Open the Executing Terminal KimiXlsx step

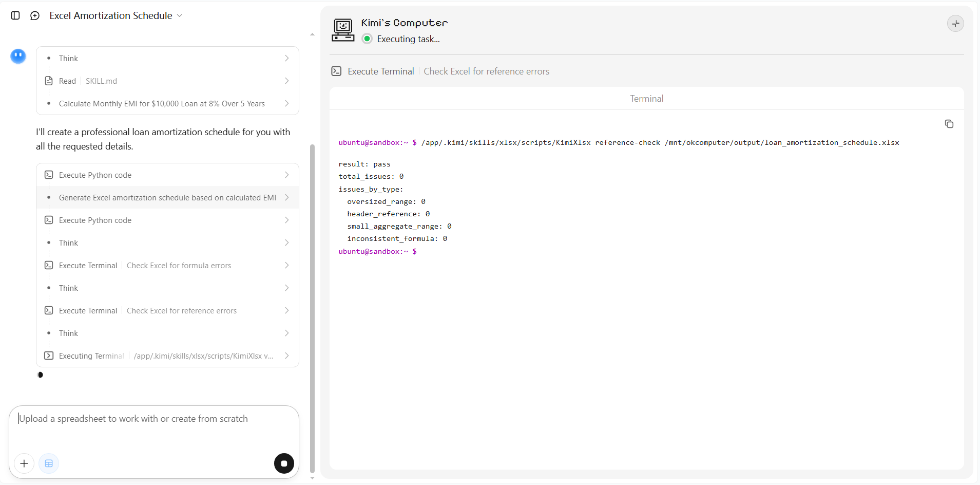[x=167, y=356]
